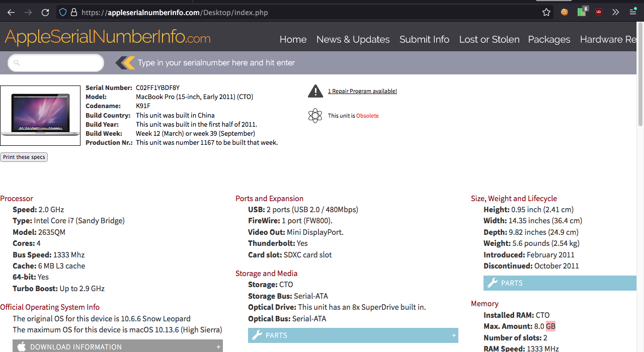Click macOS 10.13.6 High Sierra line
Screen dimensions: 644x352
pos(117,329)
